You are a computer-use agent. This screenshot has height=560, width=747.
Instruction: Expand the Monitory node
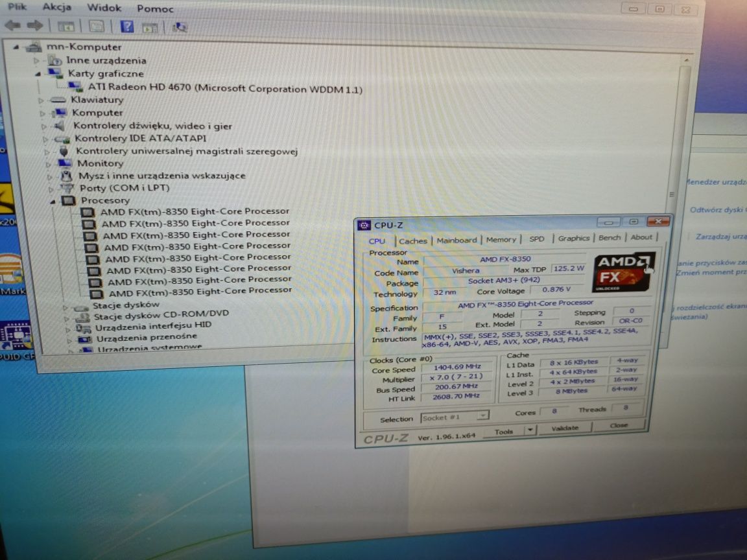point(48,164)
